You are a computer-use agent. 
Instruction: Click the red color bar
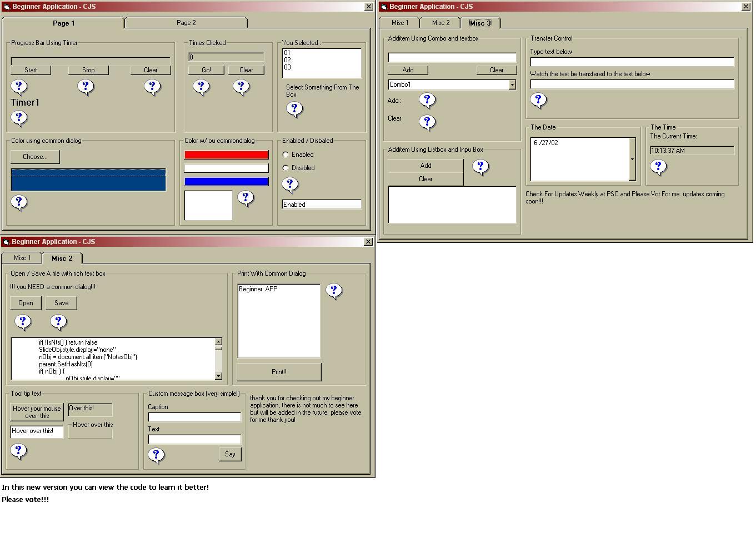[226, 155]
